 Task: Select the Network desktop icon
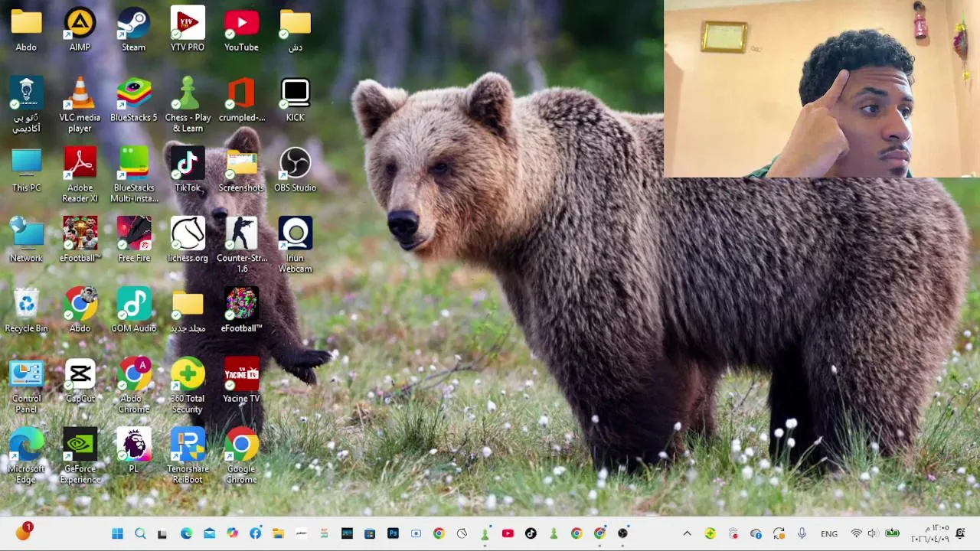[x=26, y=240]
